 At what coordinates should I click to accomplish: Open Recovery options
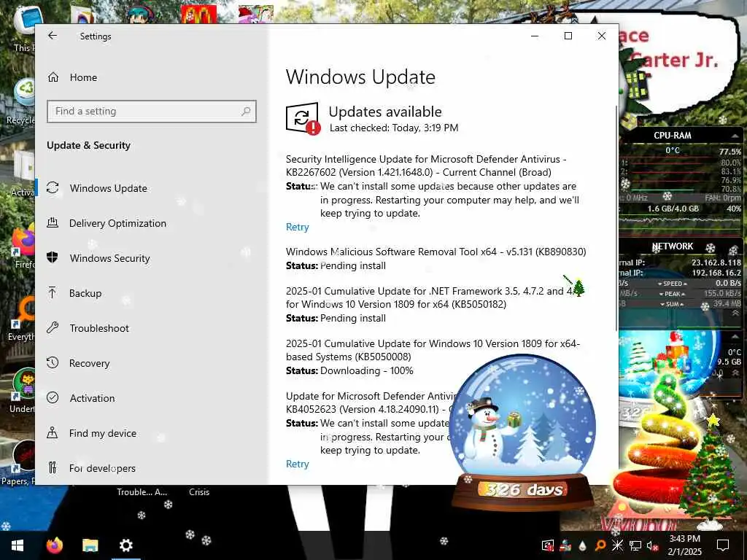click(89, 363)
